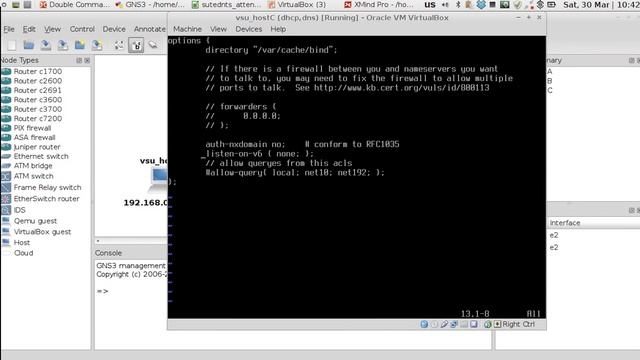Image resolution: width=640 pixels, height=360 pixels.
Task: Click the Show hostnames scatter icon in GNS3
Action: tap(119, 45)
